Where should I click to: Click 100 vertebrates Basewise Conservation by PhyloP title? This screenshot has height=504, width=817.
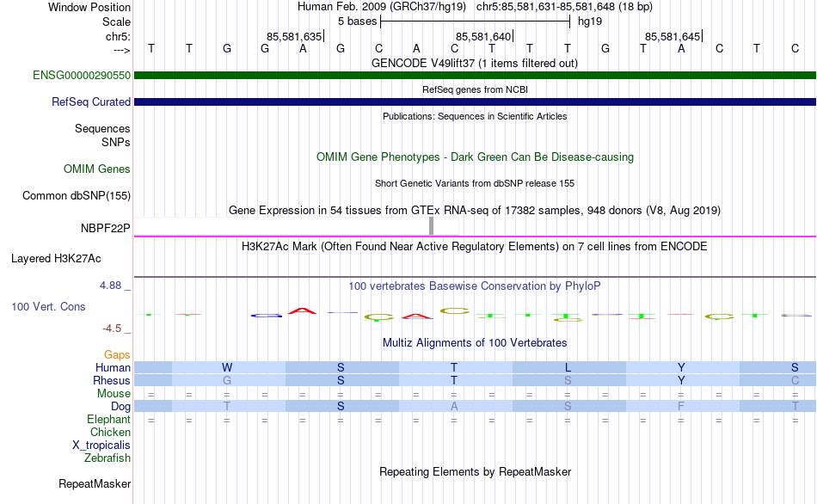tap(475, 286)
